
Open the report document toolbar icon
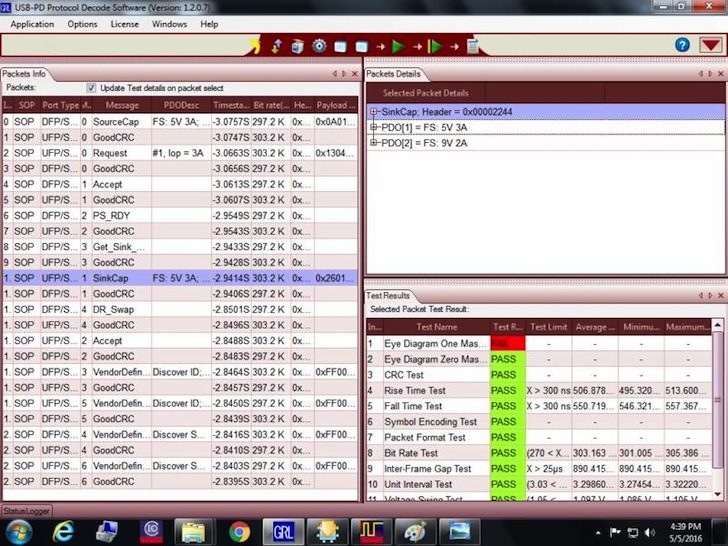click(x=473, y=46)
